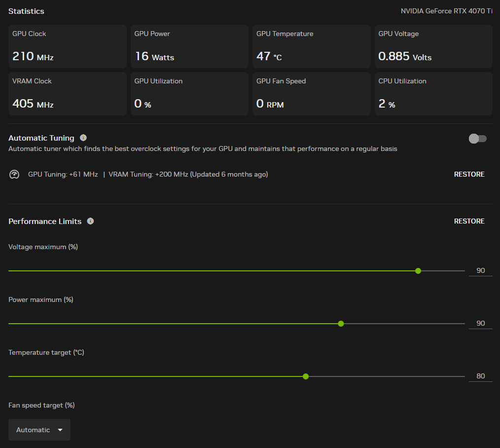The width and height of the screenshot is (500, 448).
Task: Enable the Automatic Tuning toggle
Action: pyautogui.click(x=477, y=139)
